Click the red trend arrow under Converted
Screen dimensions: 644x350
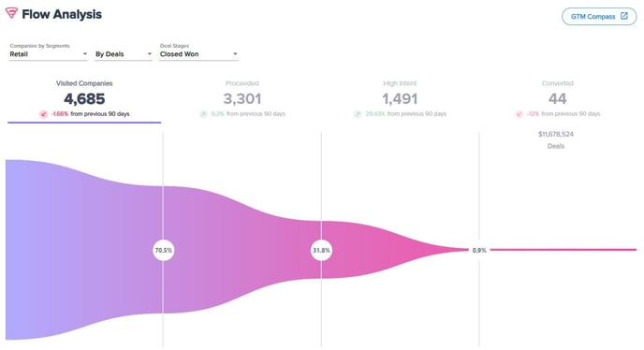(520, 114)
